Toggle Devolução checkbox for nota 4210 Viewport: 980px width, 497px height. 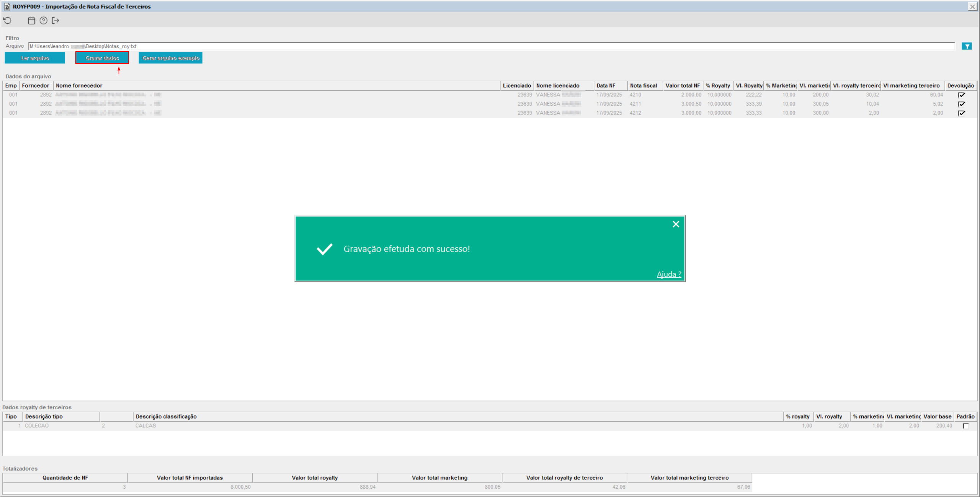961,95
